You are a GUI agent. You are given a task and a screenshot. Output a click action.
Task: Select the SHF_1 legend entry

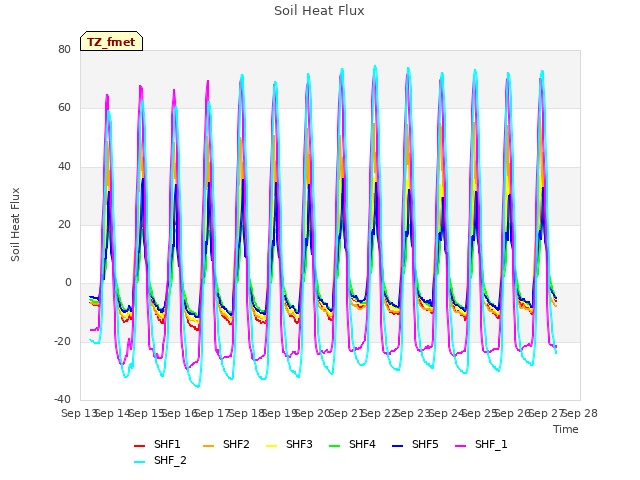pyautogui.click(x=481, y=444)
